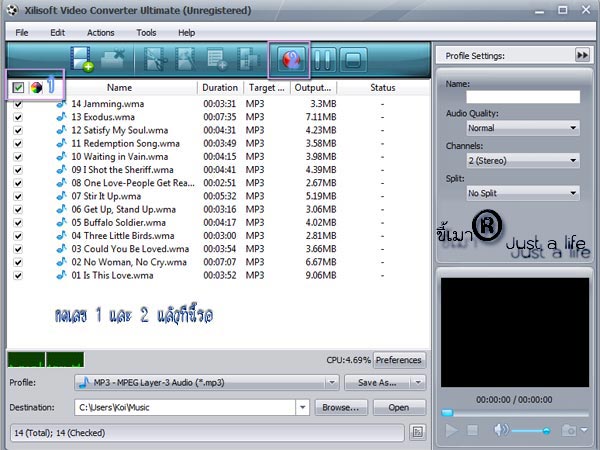
Task: Toggle the check-all checkbox in list header
Action: (x=18, y=88)
